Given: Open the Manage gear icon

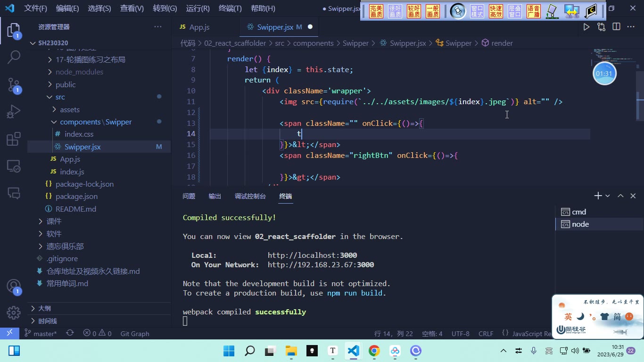Looking at the screenshot, I should (x=14, y=313).
